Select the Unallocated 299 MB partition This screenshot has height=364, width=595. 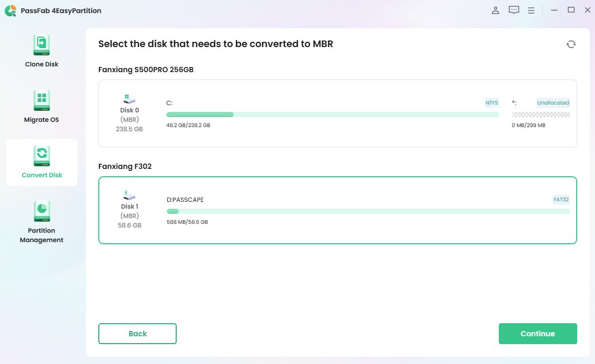tap(541, 115)
